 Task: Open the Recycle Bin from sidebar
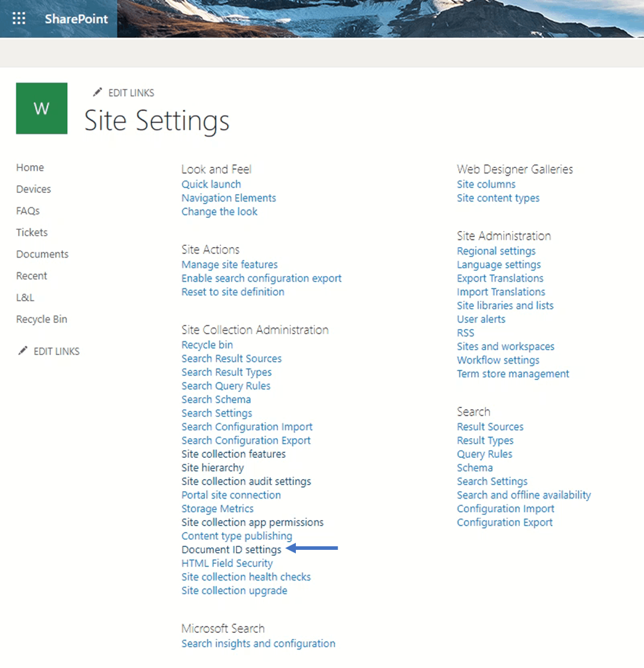click(x=42, y=319)
